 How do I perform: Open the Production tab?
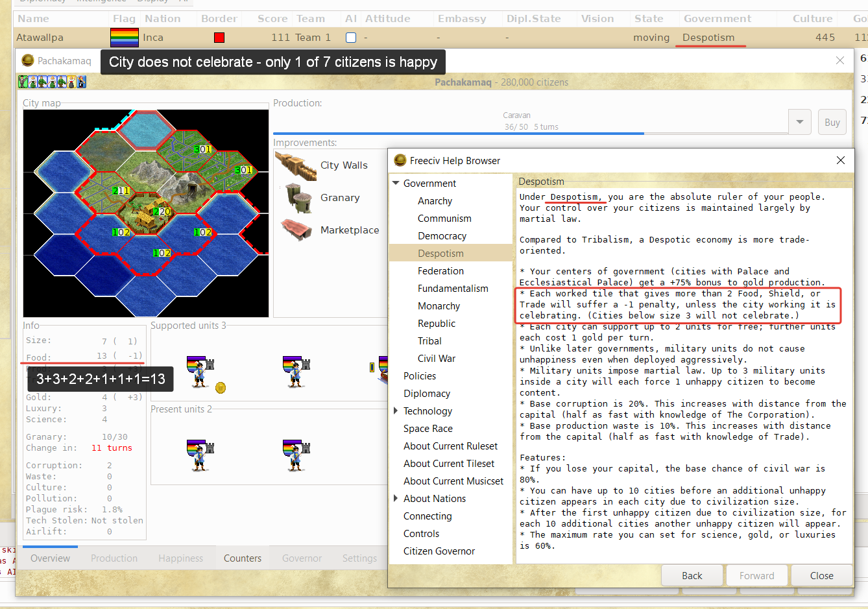click(x=114, y=558)
